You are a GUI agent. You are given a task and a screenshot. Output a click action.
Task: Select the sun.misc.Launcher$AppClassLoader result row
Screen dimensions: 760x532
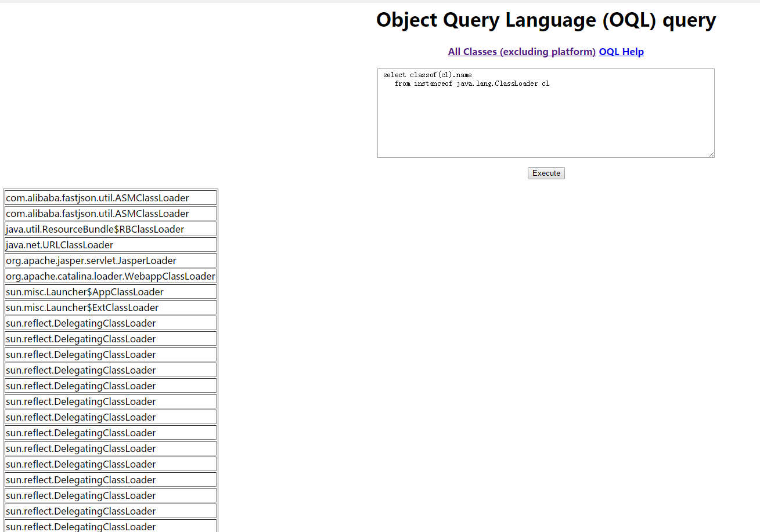pyautogui.click(x=110, y=292)
